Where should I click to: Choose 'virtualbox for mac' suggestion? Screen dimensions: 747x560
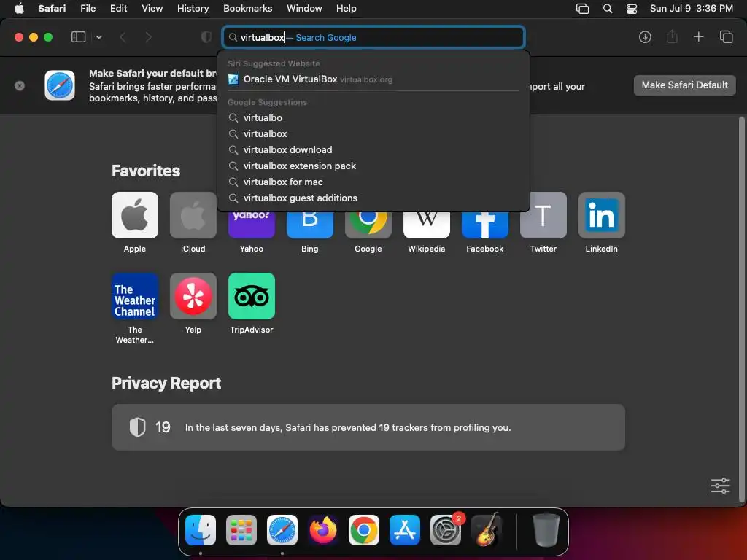pos(373,182)
